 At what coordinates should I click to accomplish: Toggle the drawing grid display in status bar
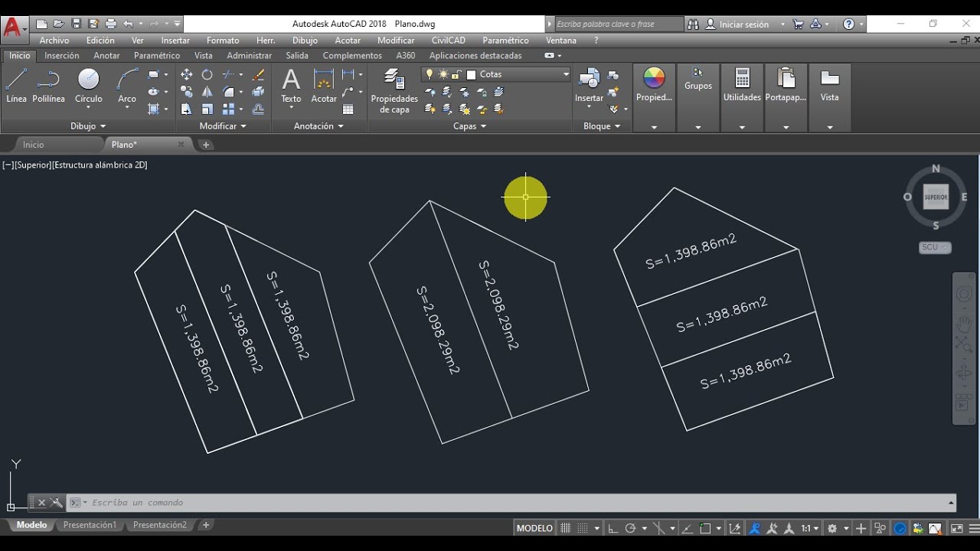coord(566,528)
